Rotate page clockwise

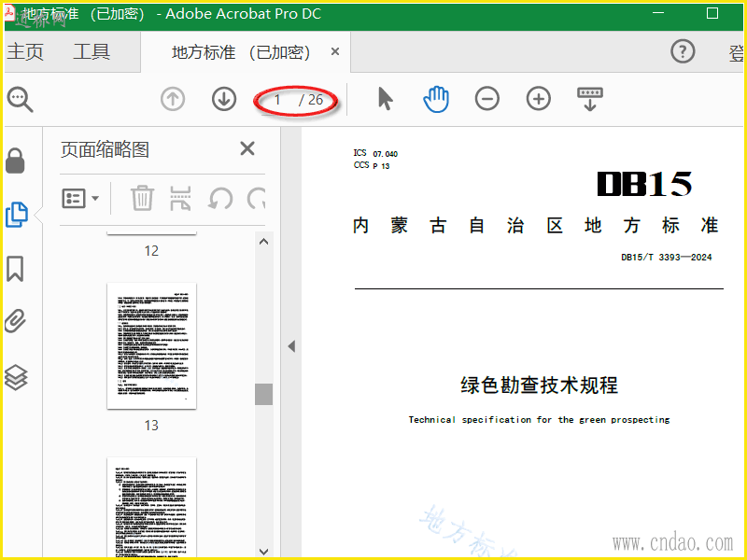pyautogui.click(x=256, y=198)
